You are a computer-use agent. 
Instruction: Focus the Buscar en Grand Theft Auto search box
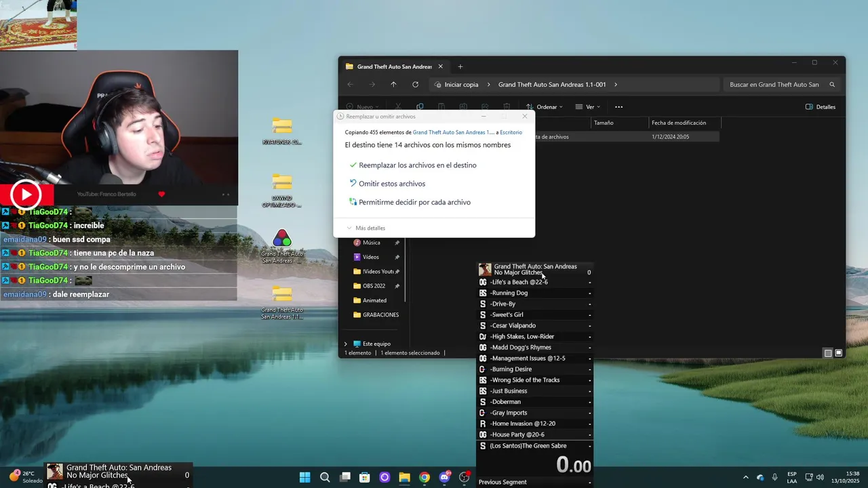pos(782,85)
